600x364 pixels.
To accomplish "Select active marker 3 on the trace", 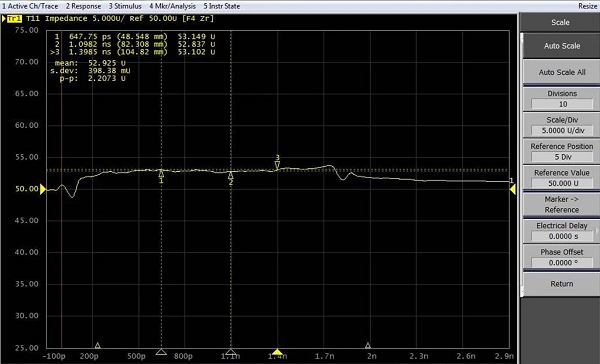I will (x=277, y=165).
